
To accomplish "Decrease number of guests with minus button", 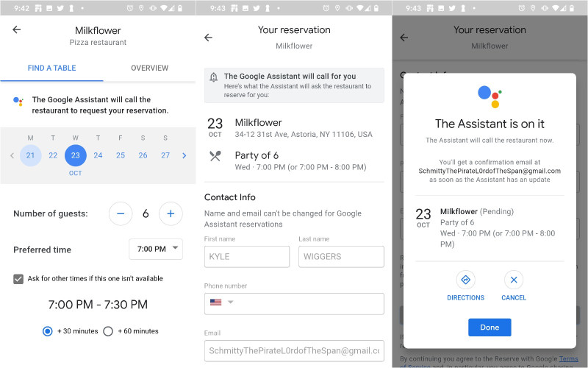I will (121, 213).
